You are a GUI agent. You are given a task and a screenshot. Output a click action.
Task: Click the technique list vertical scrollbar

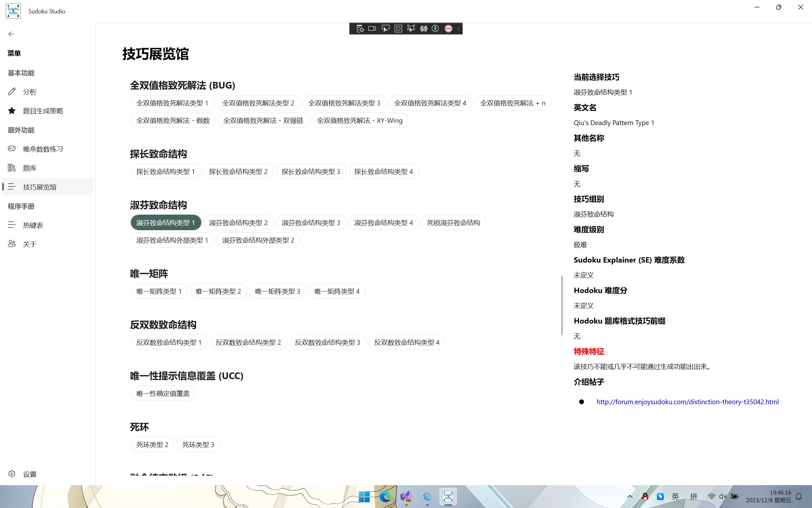coord(562,305)
